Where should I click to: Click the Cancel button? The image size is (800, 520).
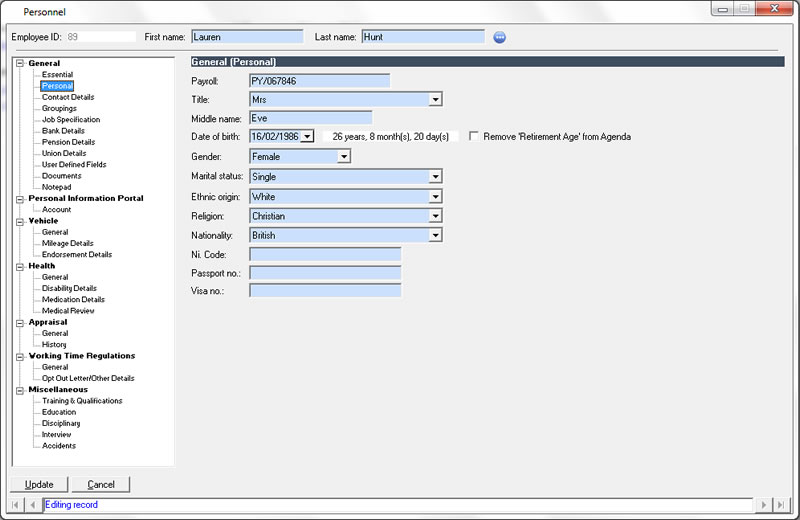click(x=101, y=485)
